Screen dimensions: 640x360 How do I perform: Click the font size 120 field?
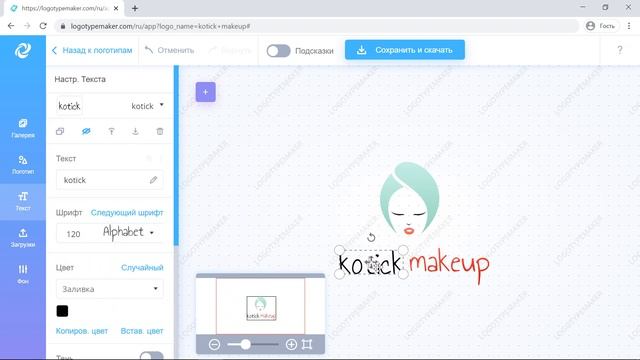pyautogui.click(x=73, y=234)
